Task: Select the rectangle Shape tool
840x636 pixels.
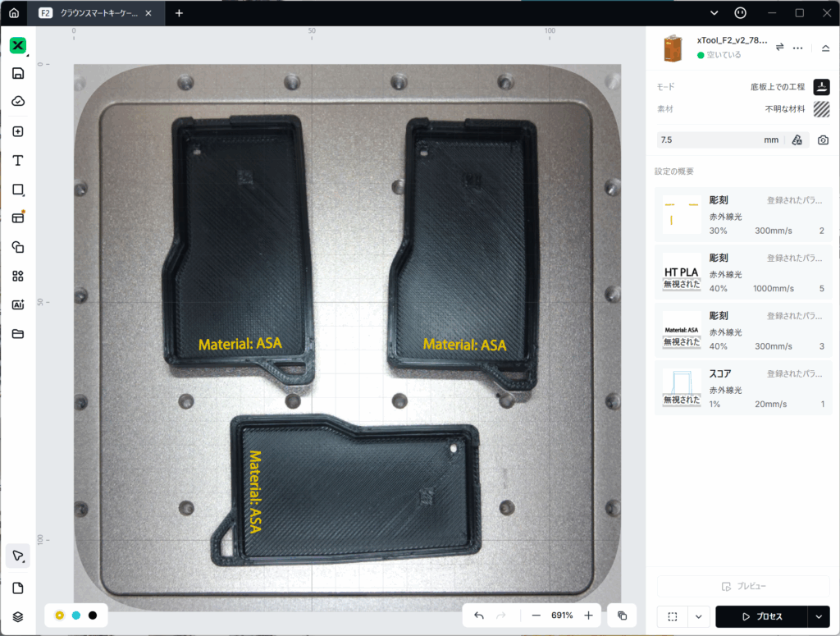Action: click(18, 190)
